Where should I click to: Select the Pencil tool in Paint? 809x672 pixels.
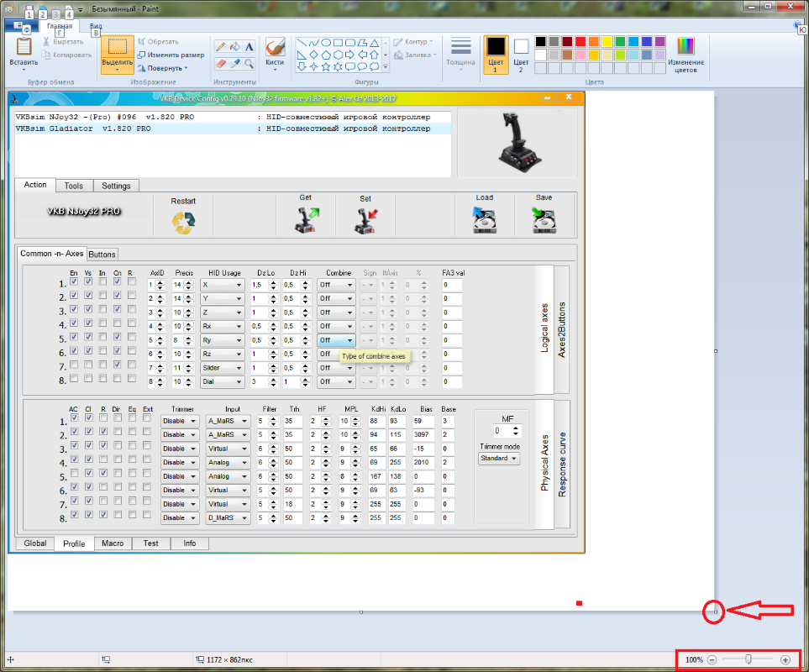point(220,47)
